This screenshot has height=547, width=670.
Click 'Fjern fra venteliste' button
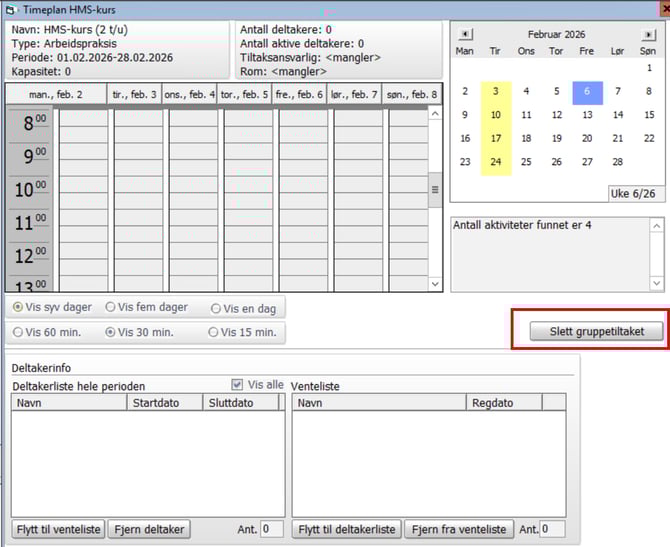tap(458, 529)
